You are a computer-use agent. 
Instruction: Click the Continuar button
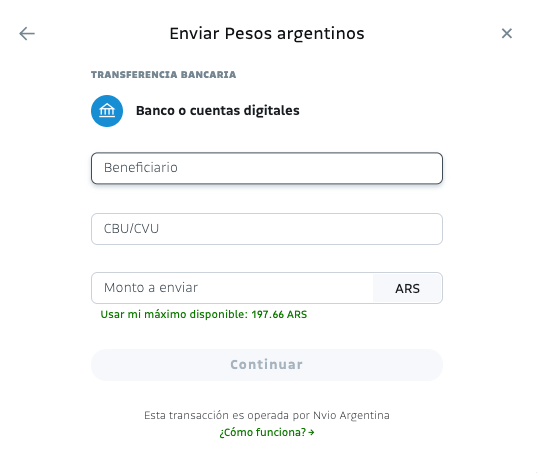tap(267, 365)
